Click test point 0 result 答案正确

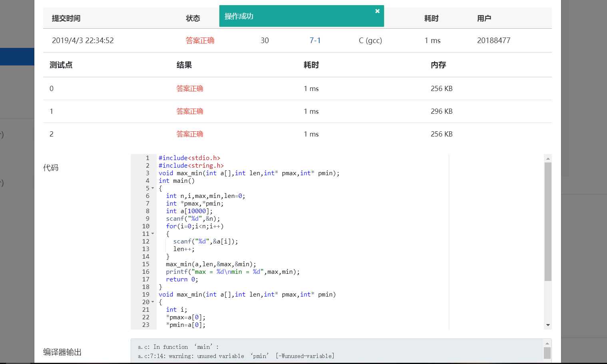tap(190, 89)
